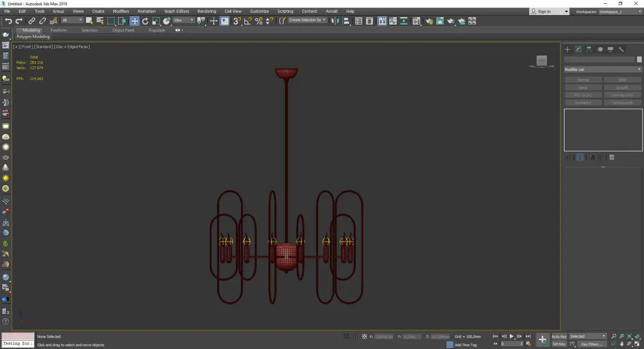Open the Material Editor icon

[x=416, y=21]
